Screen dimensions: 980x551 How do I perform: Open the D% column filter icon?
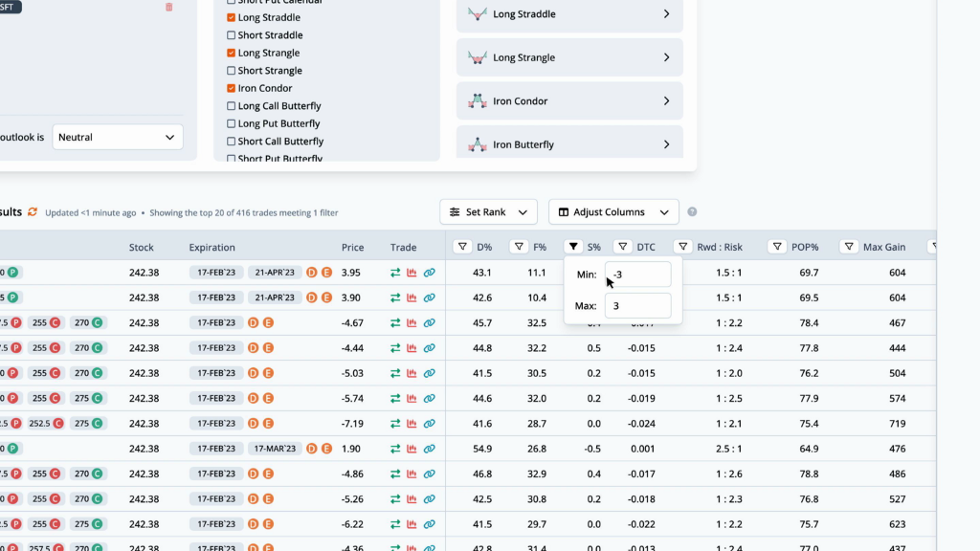coord(462,247)
